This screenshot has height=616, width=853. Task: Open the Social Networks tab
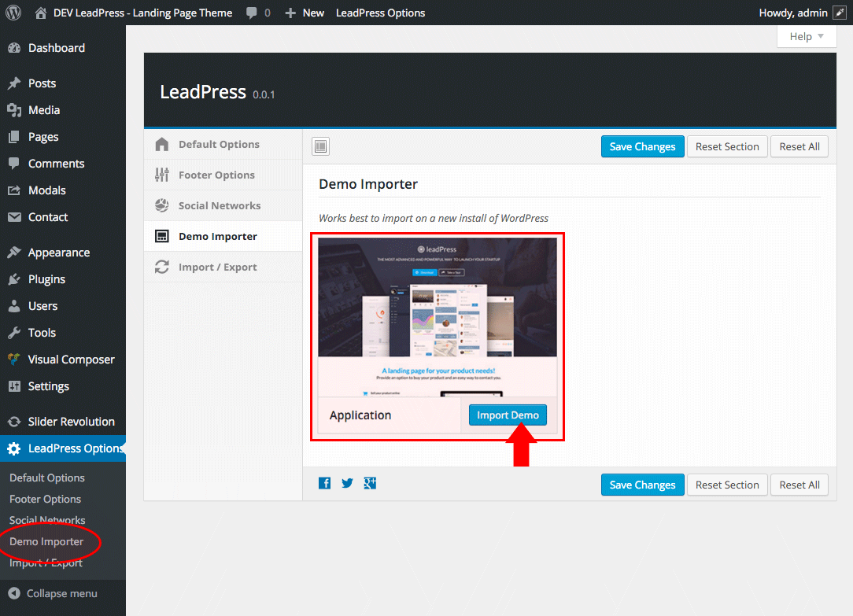coord(223,205)
